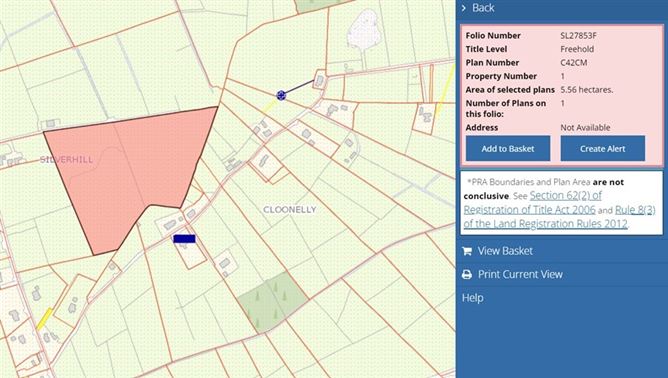Screen dimensions: 668x378
Task: Click the shopping cart basket icon
Action: [467, 251]
